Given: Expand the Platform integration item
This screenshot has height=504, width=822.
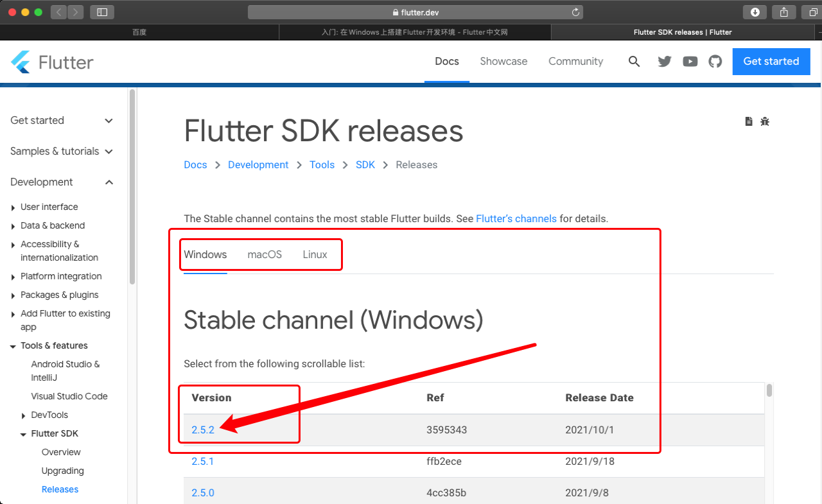Looking at the screenshot, I should pos(56,276).
